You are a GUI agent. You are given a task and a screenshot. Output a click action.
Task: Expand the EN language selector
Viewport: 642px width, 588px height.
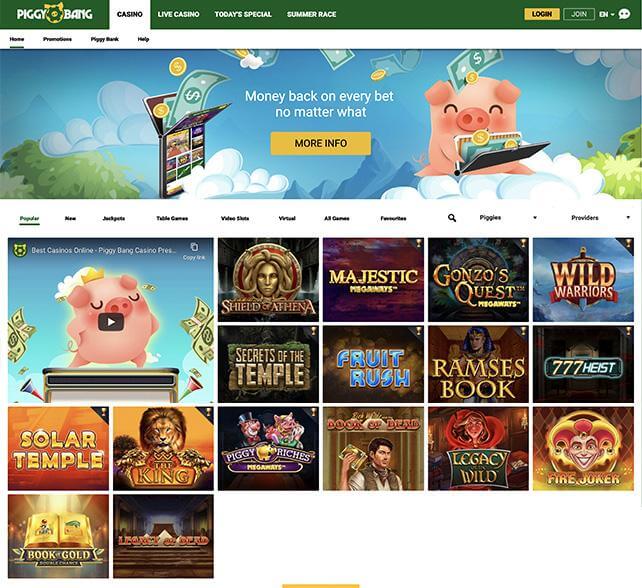[x=606, y=14]
